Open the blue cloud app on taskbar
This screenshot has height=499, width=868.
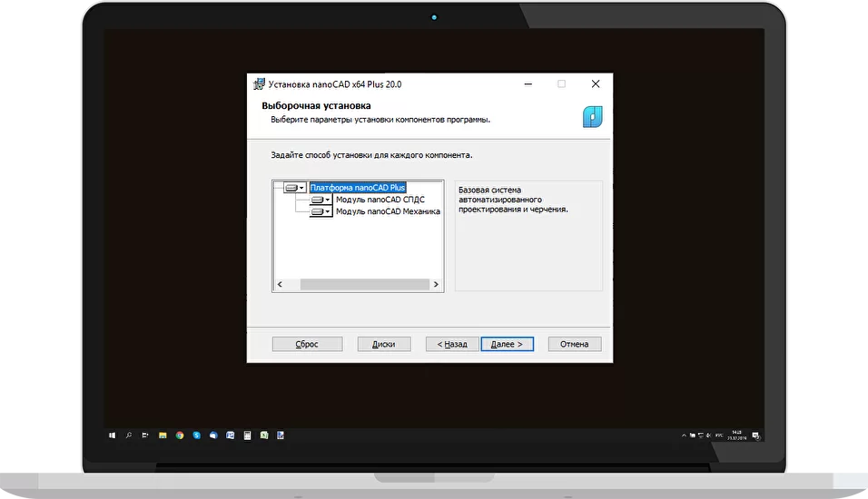click(213, 435)
